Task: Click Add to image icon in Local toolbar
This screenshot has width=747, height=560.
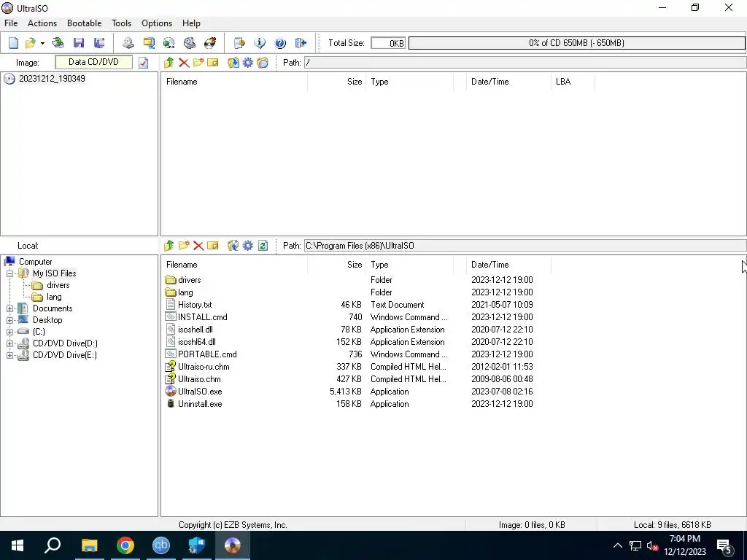Action: click(x=233, y=246)
